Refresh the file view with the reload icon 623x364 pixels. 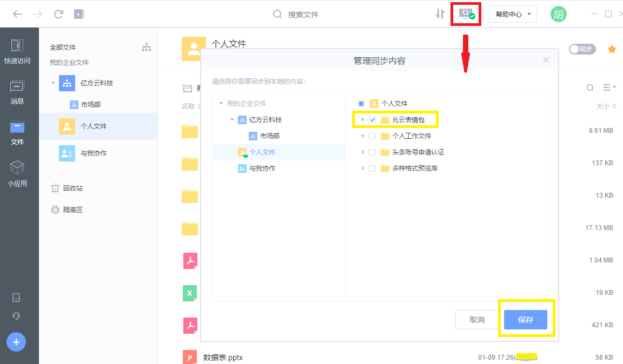[58, 14]
